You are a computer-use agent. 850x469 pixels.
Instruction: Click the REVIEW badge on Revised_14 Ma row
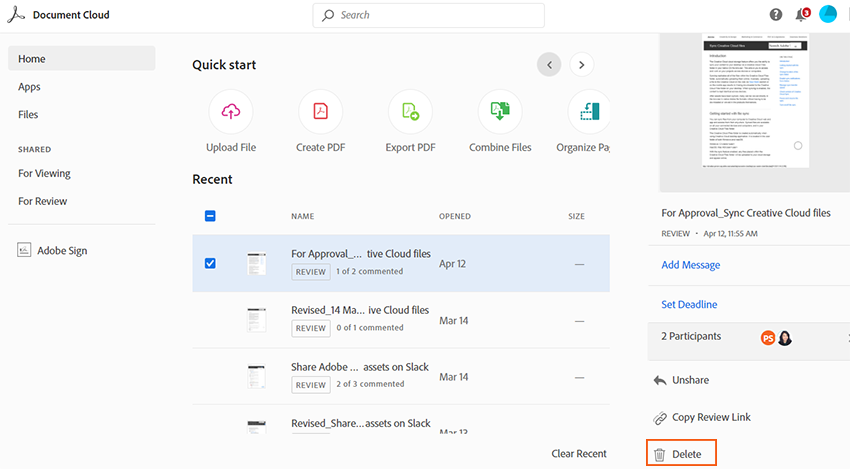[311, 328]
